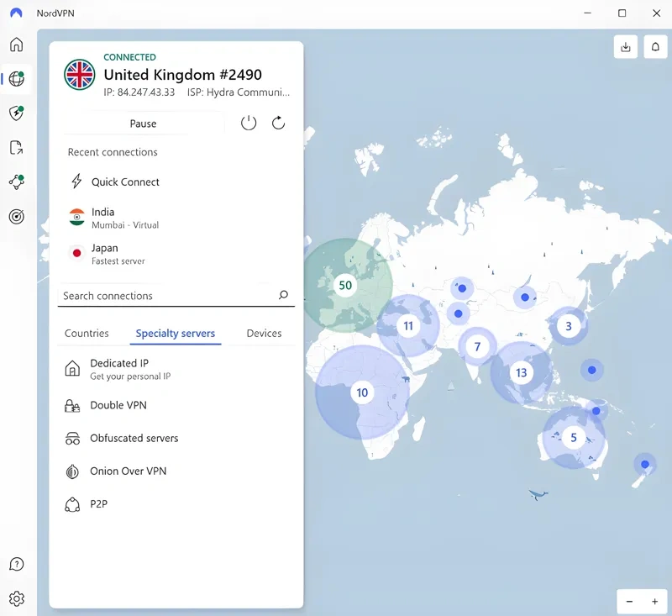Click the Onion Over VPN icon
Image resolution: width=672 pixels, height=616 pixels.
click(72, 471)
